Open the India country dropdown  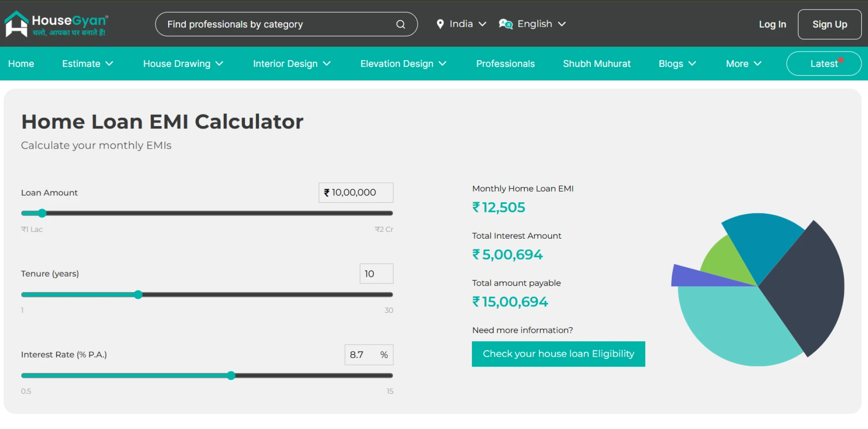(x=462, y=24)
